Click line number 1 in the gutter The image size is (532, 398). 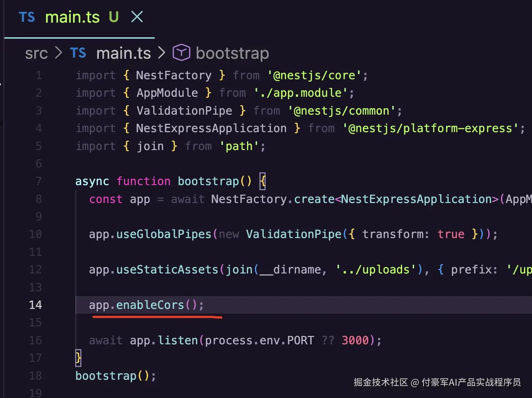[x=39, y=75]
